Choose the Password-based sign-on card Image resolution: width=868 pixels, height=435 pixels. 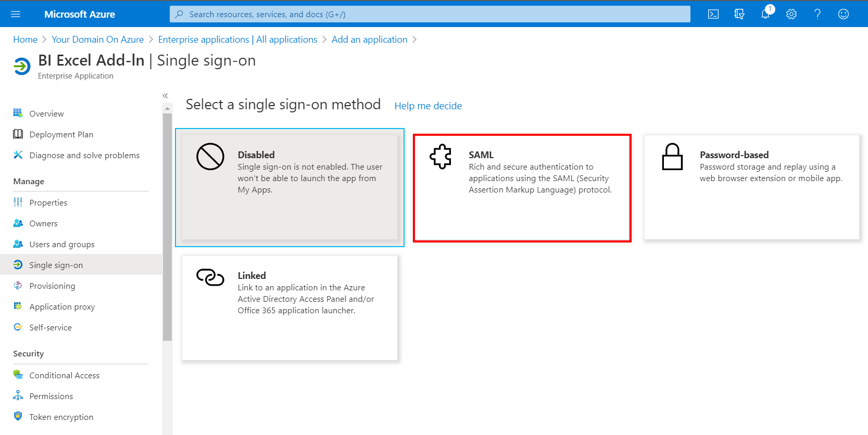click(x=752, y=187)
